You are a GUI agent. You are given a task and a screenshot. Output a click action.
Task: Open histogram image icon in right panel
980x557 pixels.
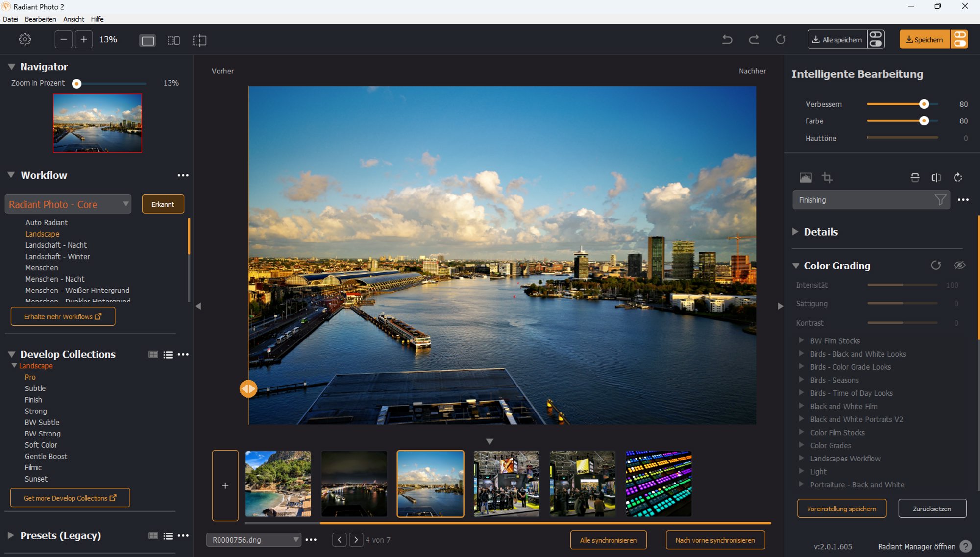coord(806,178)
